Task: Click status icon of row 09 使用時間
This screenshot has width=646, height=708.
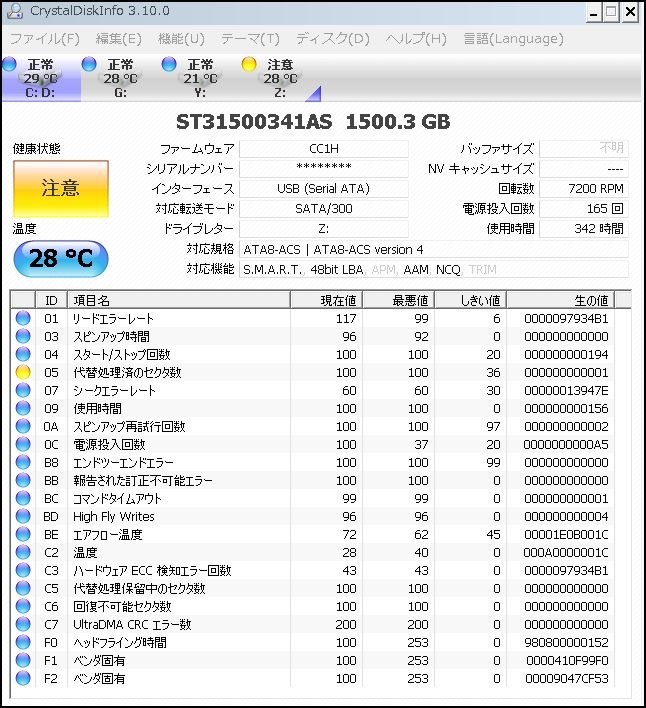Action: 23,408
